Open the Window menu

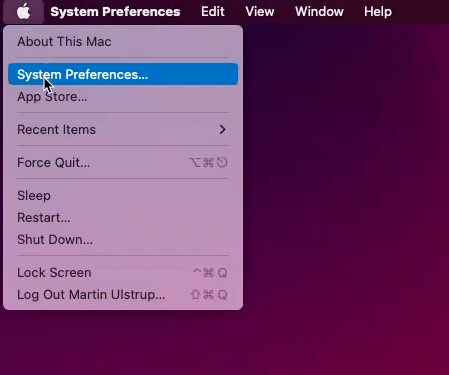(x=319, y=12)
